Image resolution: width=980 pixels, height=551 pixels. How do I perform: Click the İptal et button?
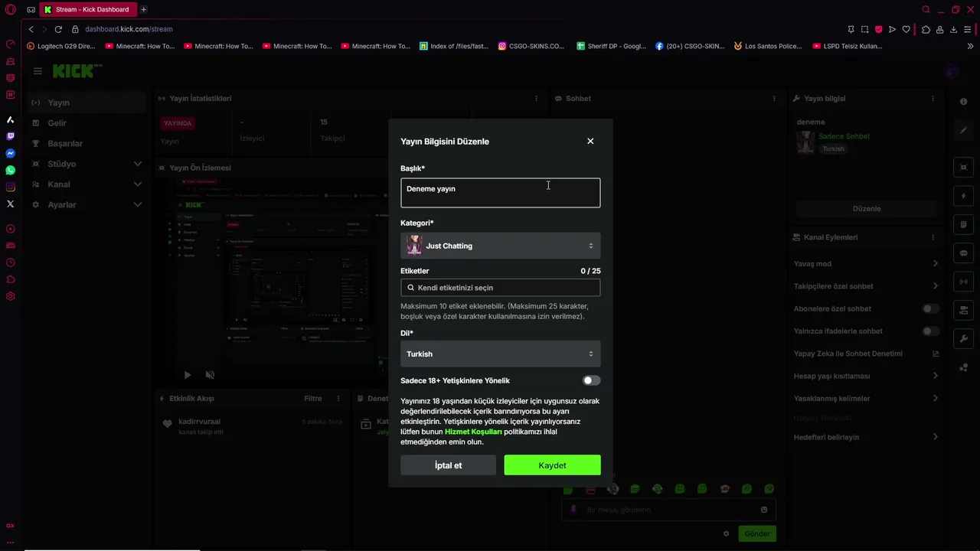[448, 465]
